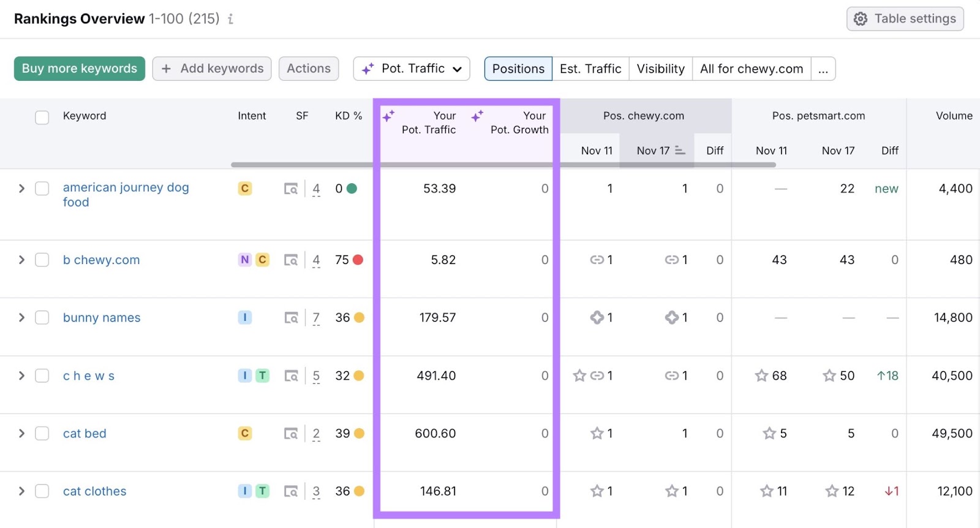Click the star icon in c h e w s petsmart Nov 17 position
Screen dimensions: 980x528
click(829, 375)
